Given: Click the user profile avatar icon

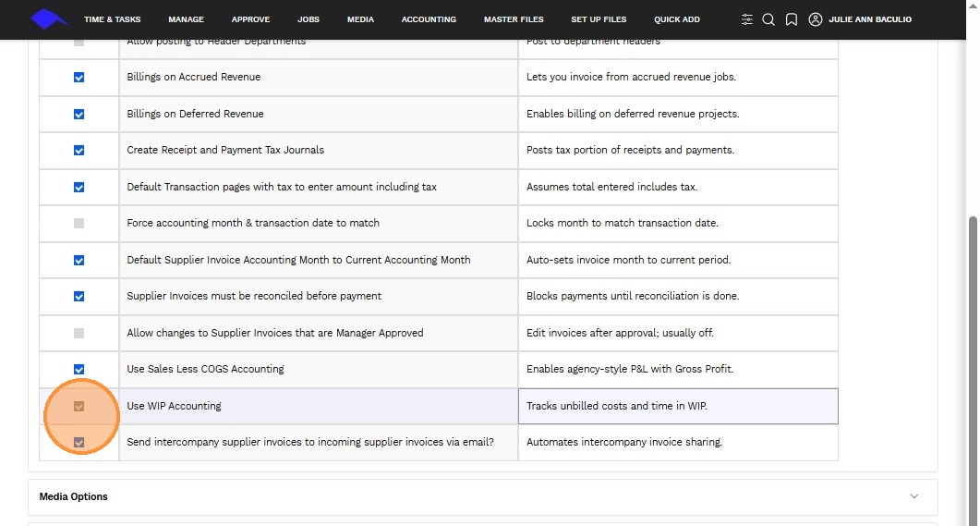Looking at the screenshot, I should click(x=816, y=19).
